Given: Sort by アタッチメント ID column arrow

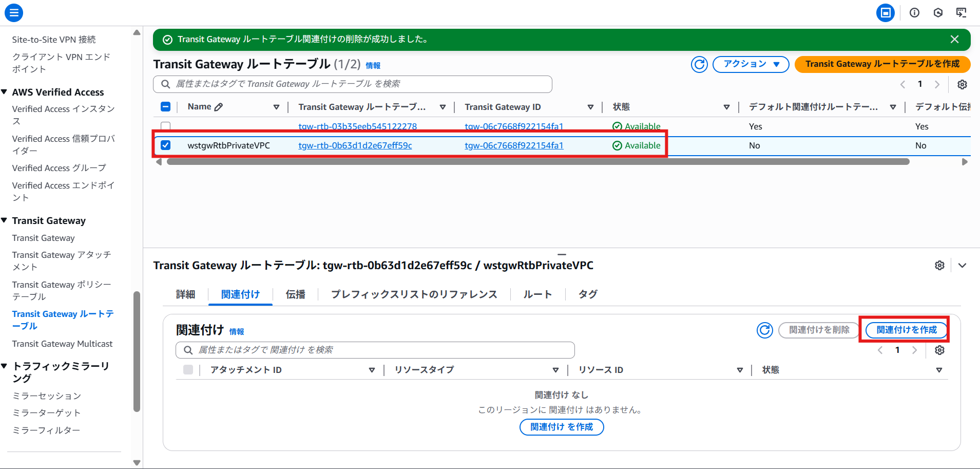Looking at the screenshot, I should 372,370.
